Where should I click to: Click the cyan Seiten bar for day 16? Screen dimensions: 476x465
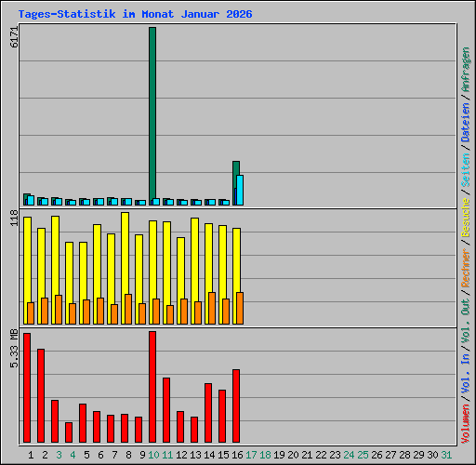[x=240, y=190]
